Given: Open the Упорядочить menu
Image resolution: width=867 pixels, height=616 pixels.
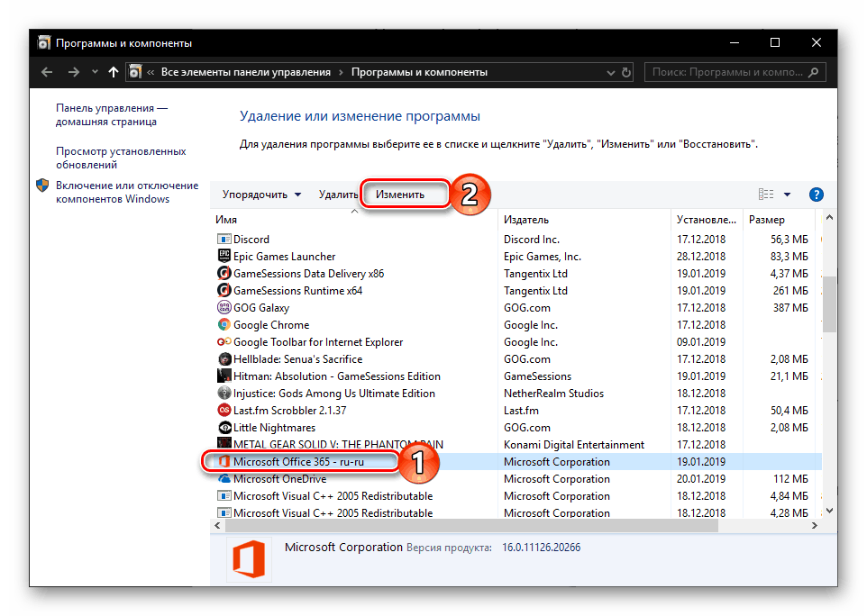Looking at the screenshot, I should [x=261, y=195].
